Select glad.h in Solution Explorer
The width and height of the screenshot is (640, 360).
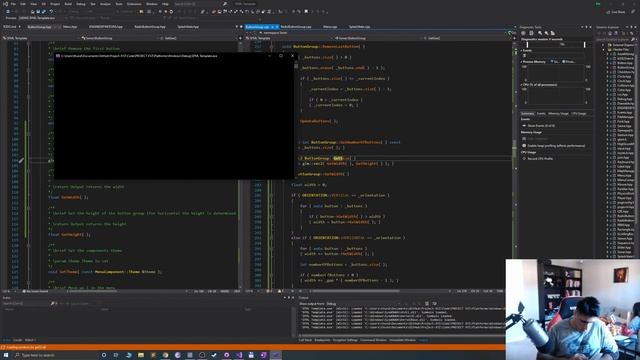click(x=622, y=139)
